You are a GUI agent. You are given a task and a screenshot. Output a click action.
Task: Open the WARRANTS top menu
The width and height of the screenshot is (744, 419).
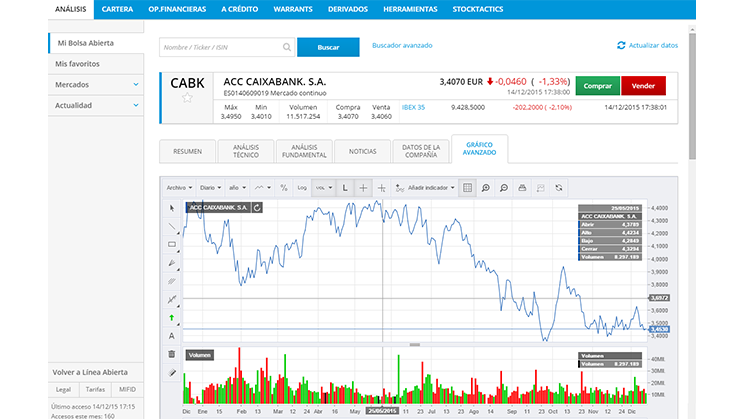point(293,9)
